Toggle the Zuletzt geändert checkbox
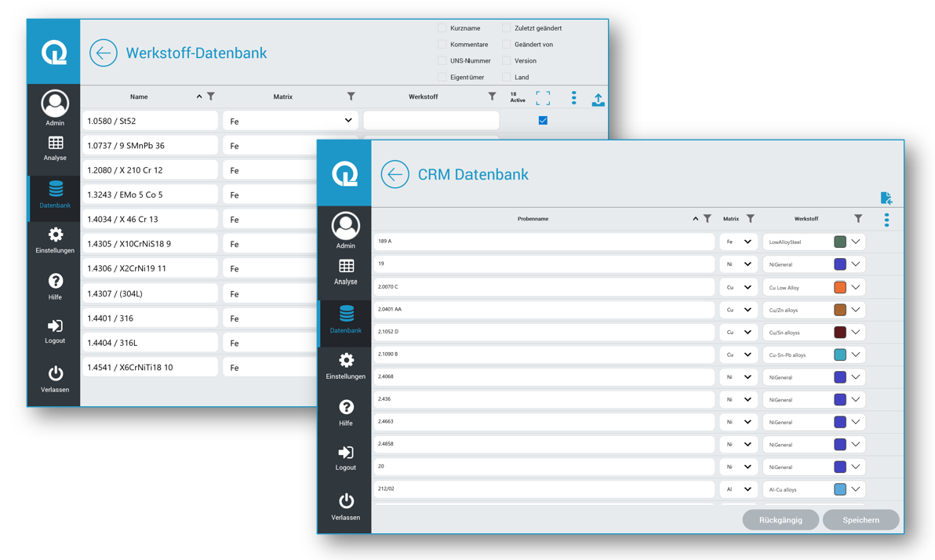 pos(506,28)
